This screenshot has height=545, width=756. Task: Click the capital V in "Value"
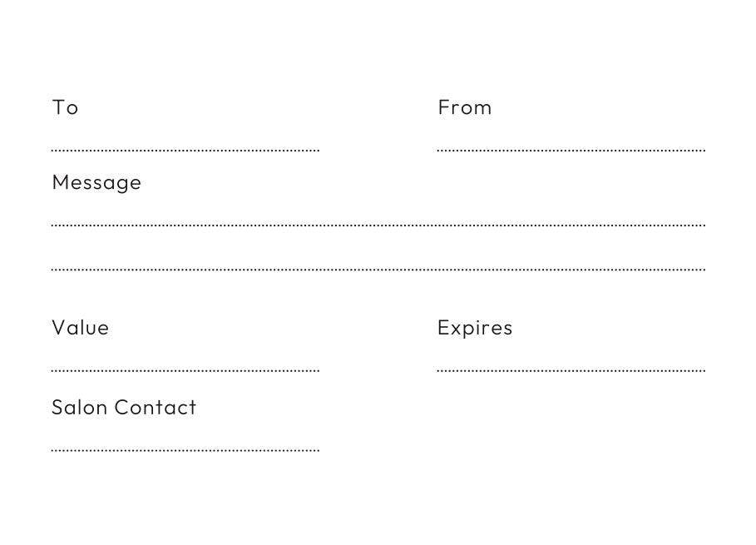[x=58, y=328]
